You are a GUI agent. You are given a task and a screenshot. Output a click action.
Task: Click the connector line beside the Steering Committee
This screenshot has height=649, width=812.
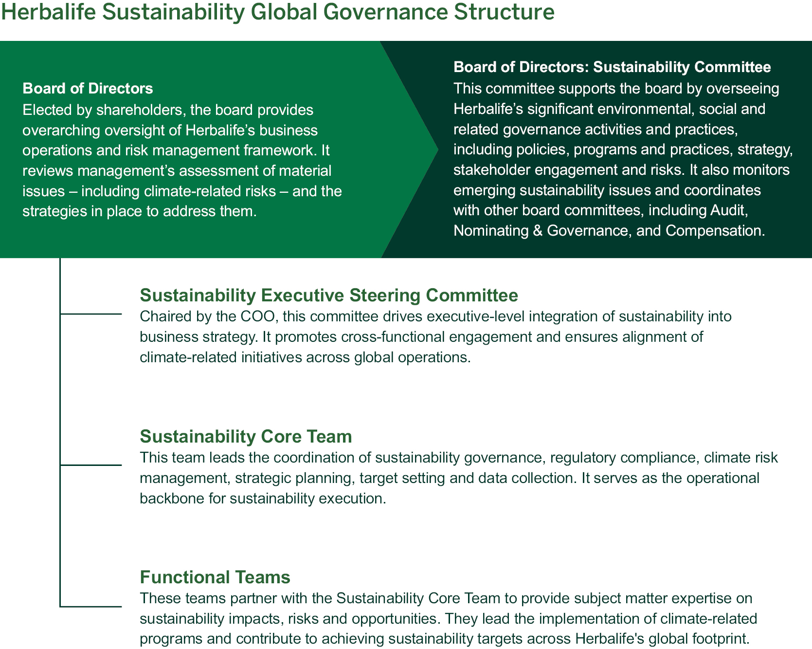point(91,314)
